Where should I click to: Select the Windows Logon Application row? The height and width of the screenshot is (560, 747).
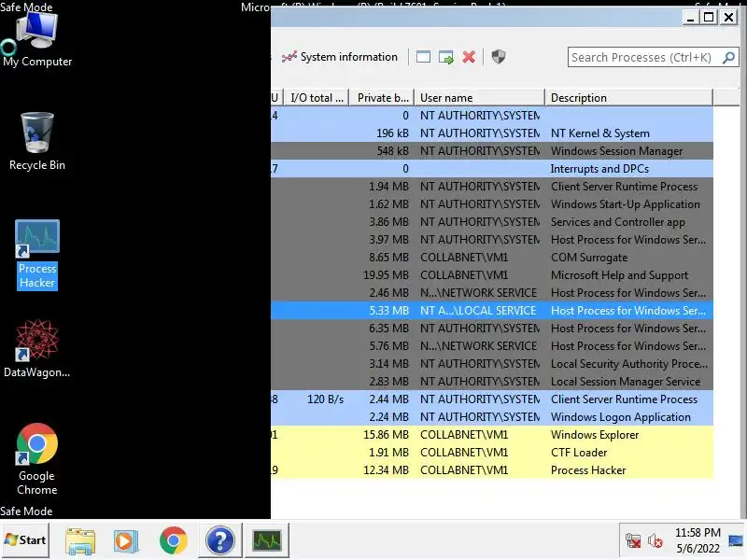492,416
